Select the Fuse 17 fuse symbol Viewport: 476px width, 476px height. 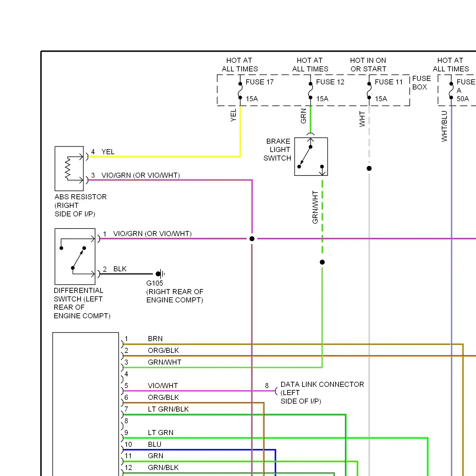(240, 91)
